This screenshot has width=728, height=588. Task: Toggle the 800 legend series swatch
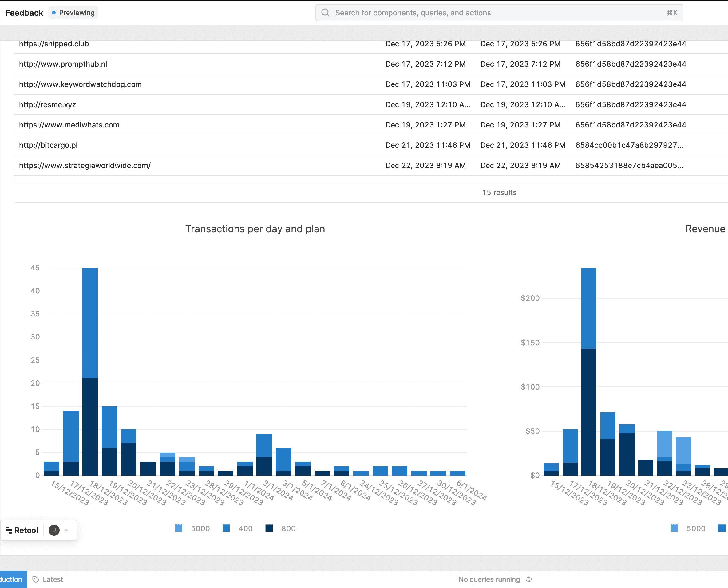click(x=269, y=528)
